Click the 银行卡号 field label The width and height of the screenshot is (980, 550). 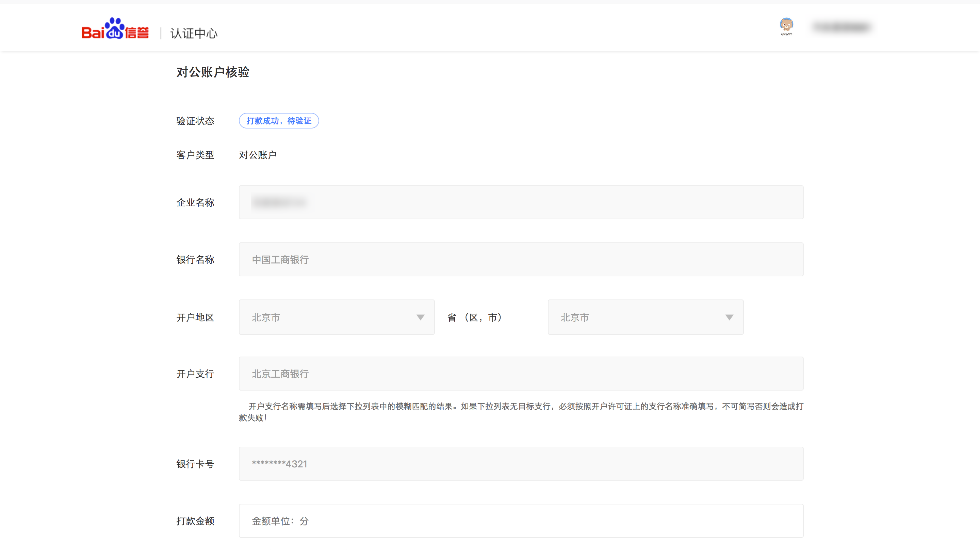pos(195,464)
